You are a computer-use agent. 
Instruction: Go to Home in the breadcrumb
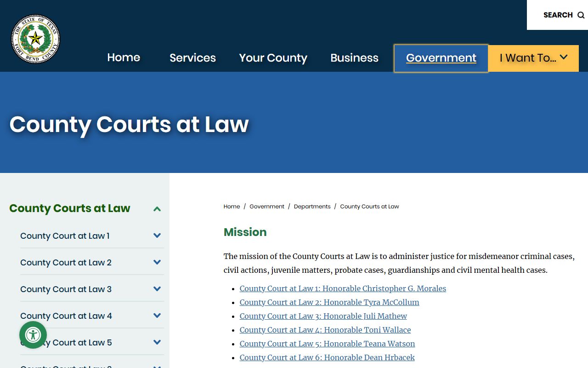pos(232,207)
